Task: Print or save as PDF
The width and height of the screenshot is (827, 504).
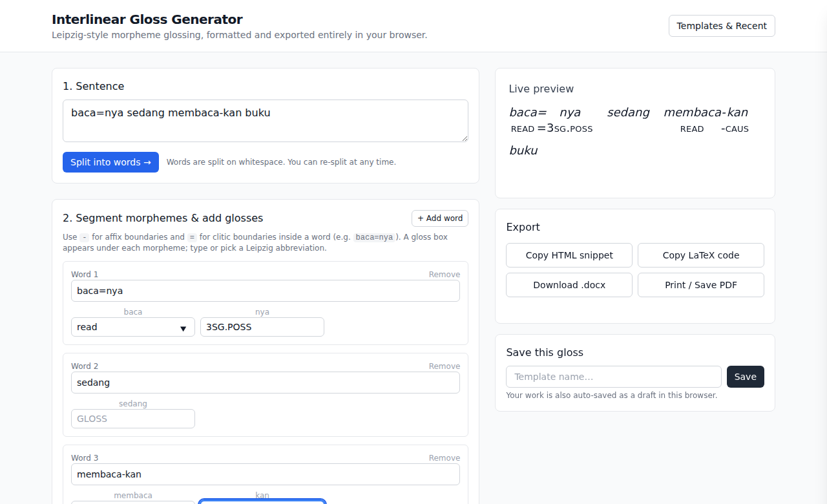Action: click(701, 285)
